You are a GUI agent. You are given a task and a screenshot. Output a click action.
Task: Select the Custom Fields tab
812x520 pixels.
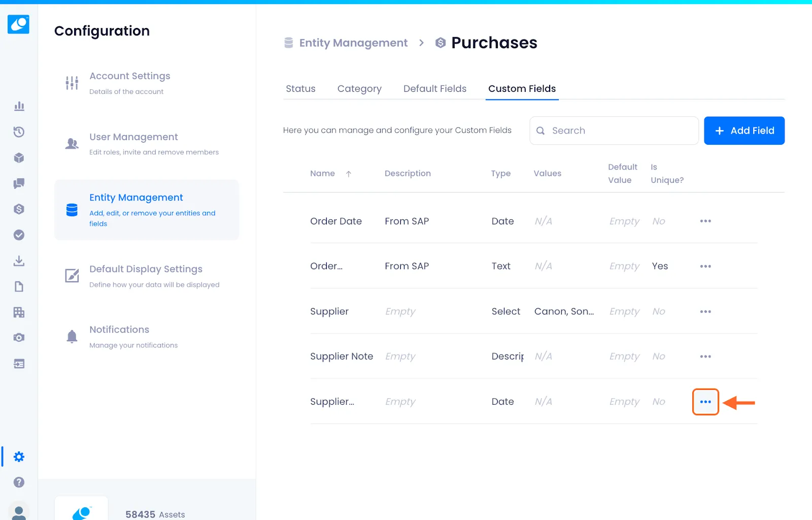[522, 89]
